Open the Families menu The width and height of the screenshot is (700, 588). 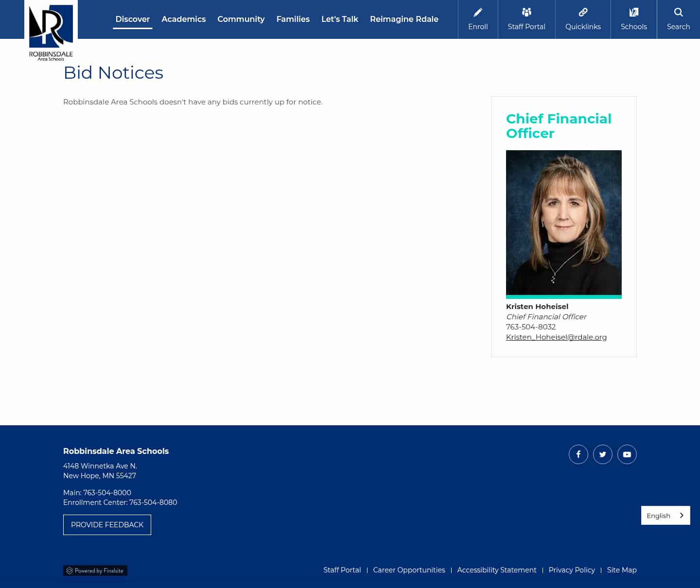point(293,19)
